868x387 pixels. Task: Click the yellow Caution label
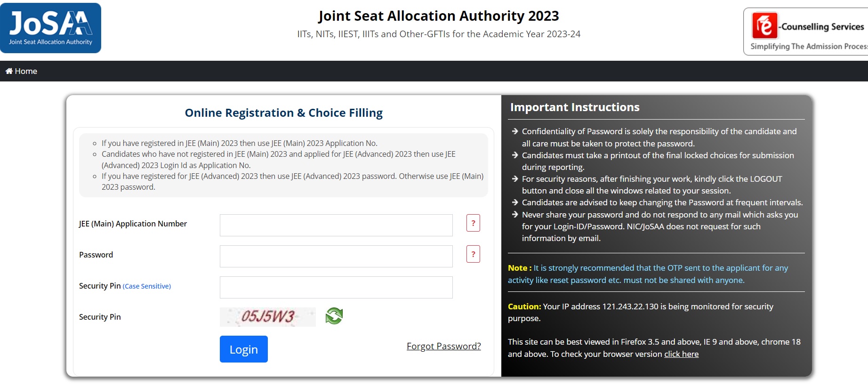[x=524, y=306]
